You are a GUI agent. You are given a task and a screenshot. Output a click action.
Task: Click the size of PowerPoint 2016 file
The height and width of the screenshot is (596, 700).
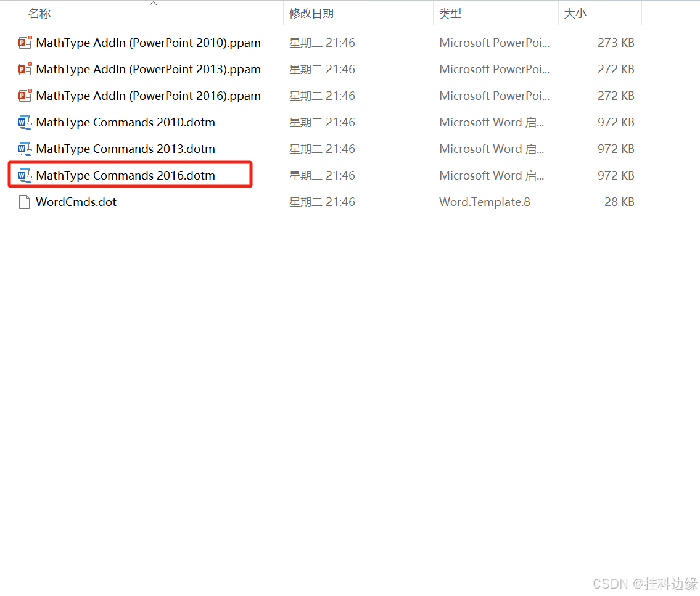pos(616,96)
